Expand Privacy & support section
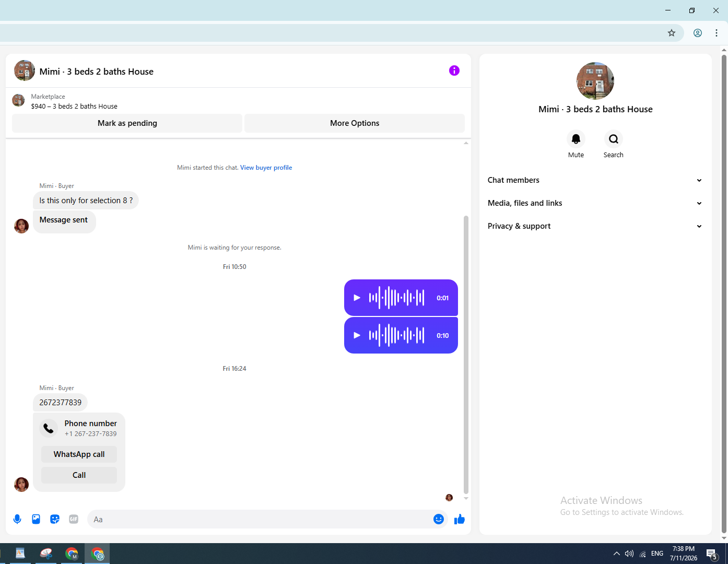728x564 pixels. click(595, 226)
